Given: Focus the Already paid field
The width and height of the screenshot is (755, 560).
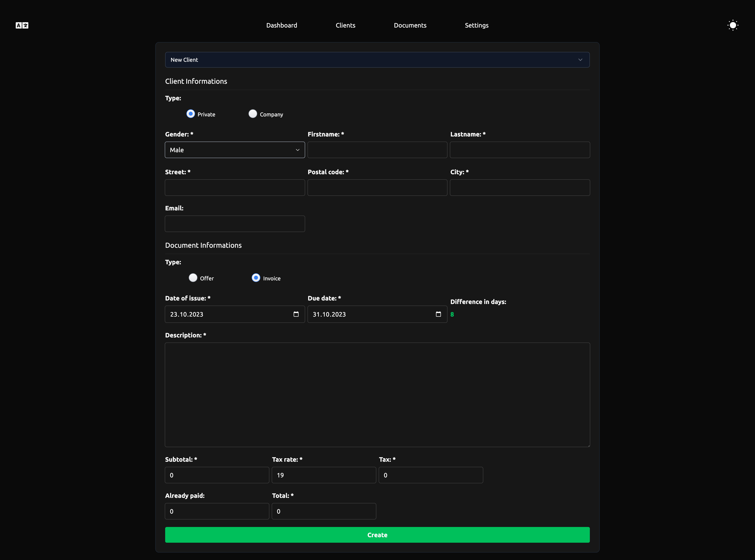Looking at the screenshot, I should [x=217, y=511].
